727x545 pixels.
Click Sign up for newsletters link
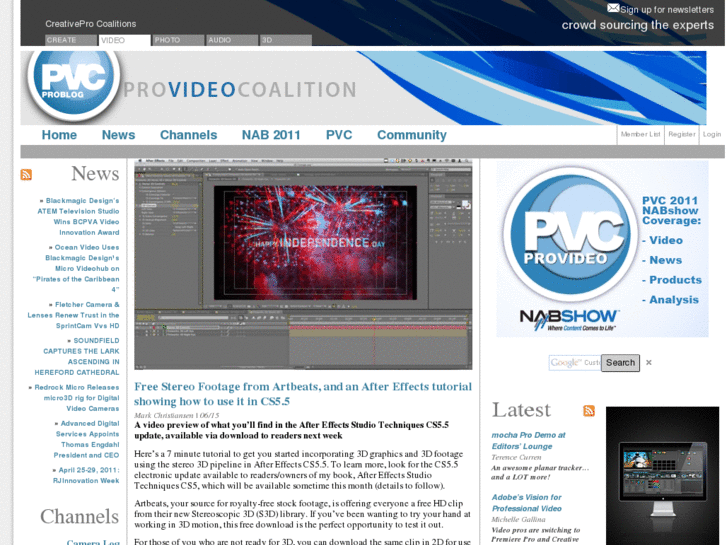click(x=667, y=10)
